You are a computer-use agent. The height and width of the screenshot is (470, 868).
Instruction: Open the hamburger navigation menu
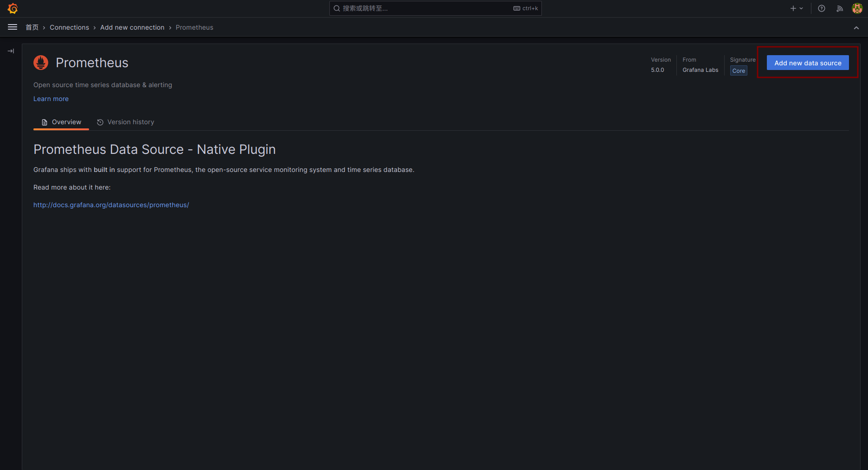point(13,27)
